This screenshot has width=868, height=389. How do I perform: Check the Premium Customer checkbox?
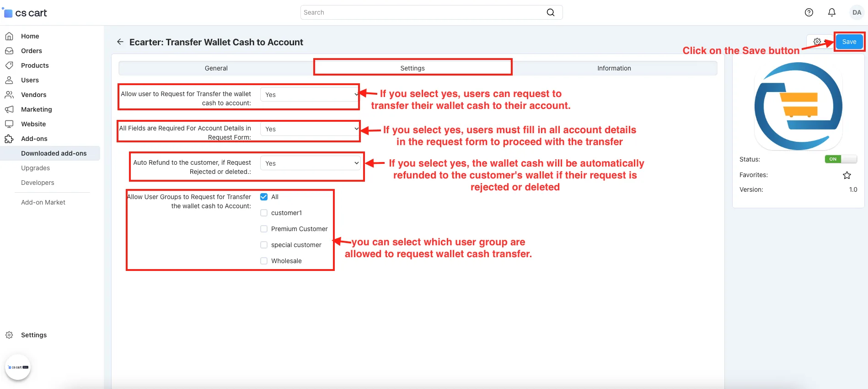(x=264, y=229)
